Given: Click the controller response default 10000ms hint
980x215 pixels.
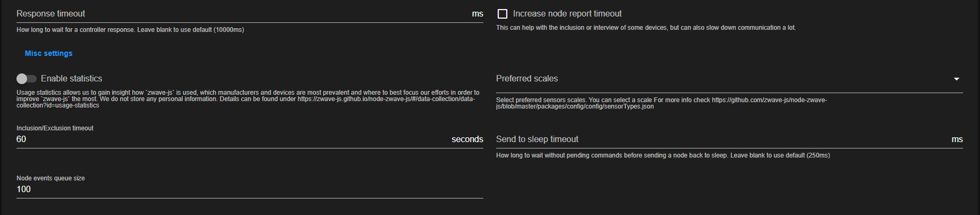Looking at the screenshot, I should coord(130,30).
